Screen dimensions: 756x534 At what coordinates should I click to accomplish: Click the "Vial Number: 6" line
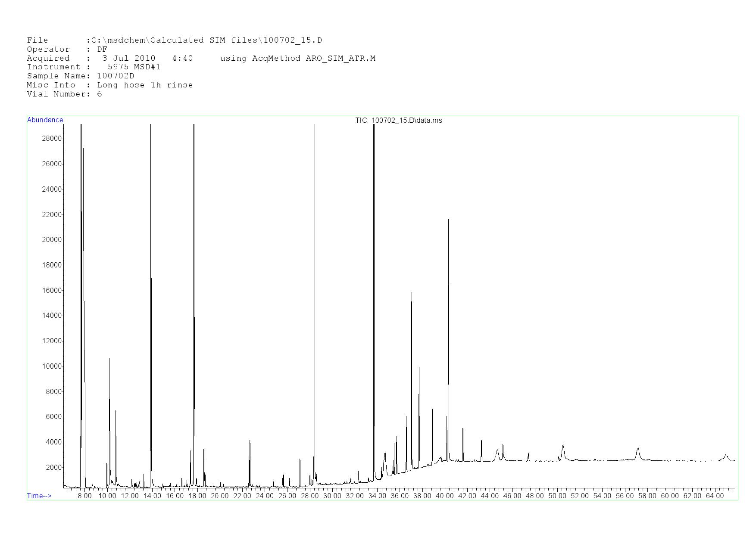click(64, 94)
